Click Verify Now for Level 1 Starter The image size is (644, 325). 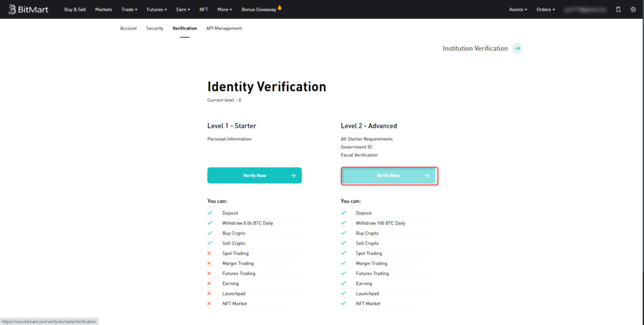pos(254,175)
